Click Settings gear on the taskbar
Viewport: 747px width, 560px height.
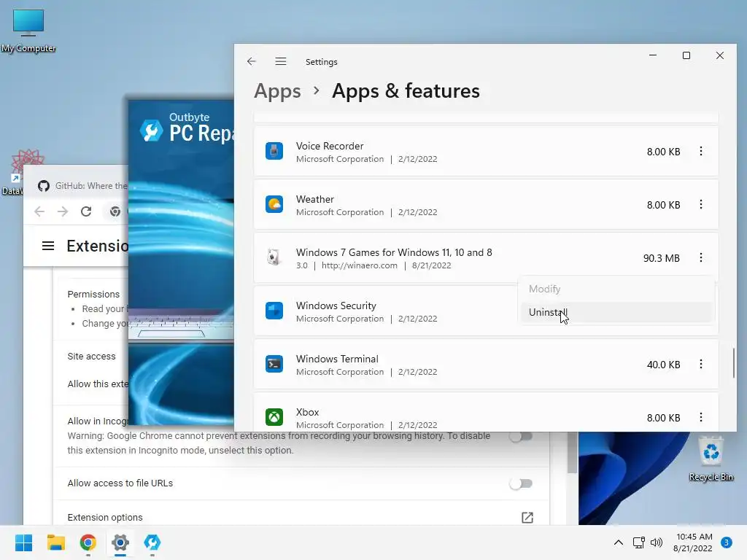pyautogui.click(x=120, y=542)
